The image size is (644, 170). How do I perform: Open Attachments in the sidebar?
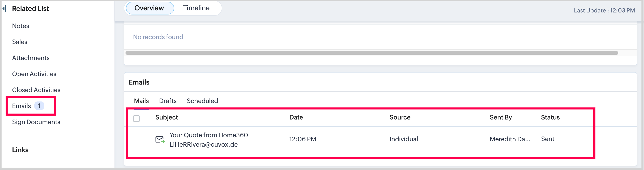coord(31,58)
